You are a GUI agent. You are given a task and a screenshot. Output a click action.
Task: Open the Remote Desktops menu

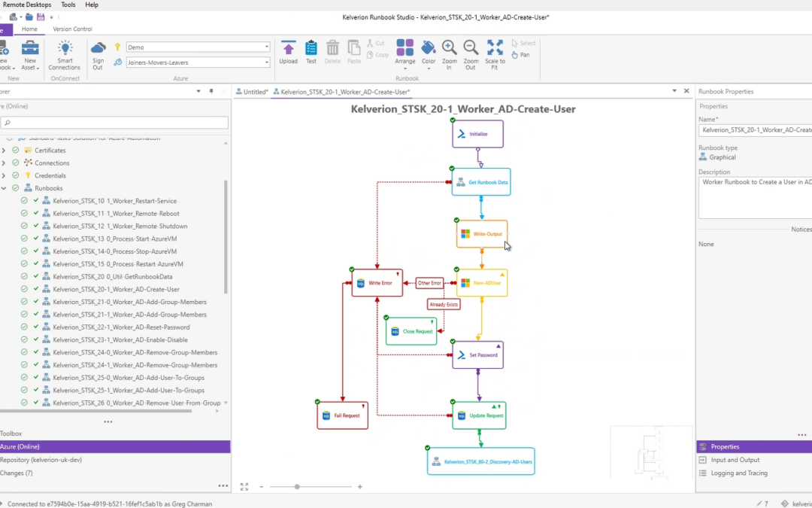point(27,5)
